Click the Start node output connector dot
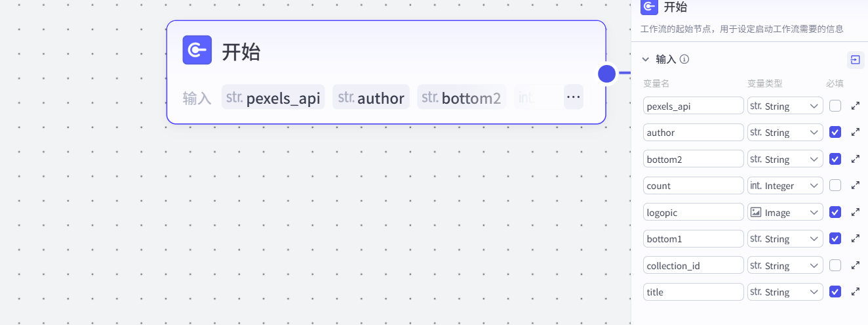Viewport: 868px width, 325px height. pyautogui.click(x=606, y=74)
